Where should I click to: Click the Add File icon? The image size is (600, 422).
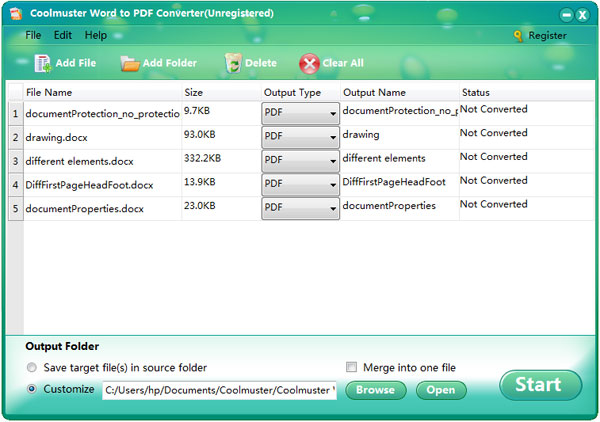[x=42, y=63]
